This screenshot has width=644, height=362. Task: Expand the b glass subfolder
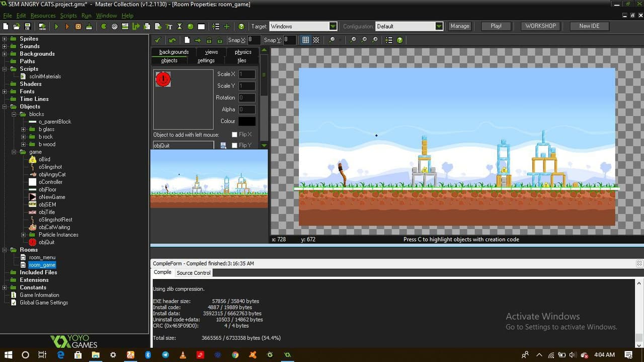click(23, 129)
